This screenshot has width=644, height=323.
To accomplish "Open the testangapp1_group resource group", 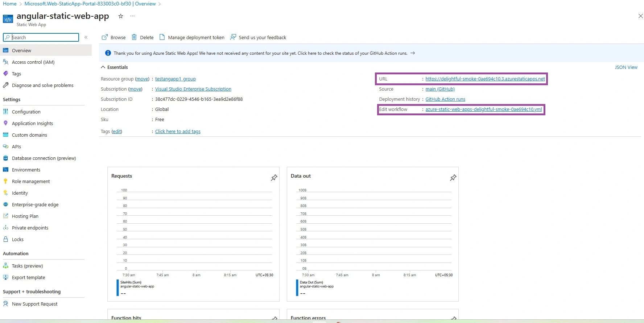I will tap(176, 79).
